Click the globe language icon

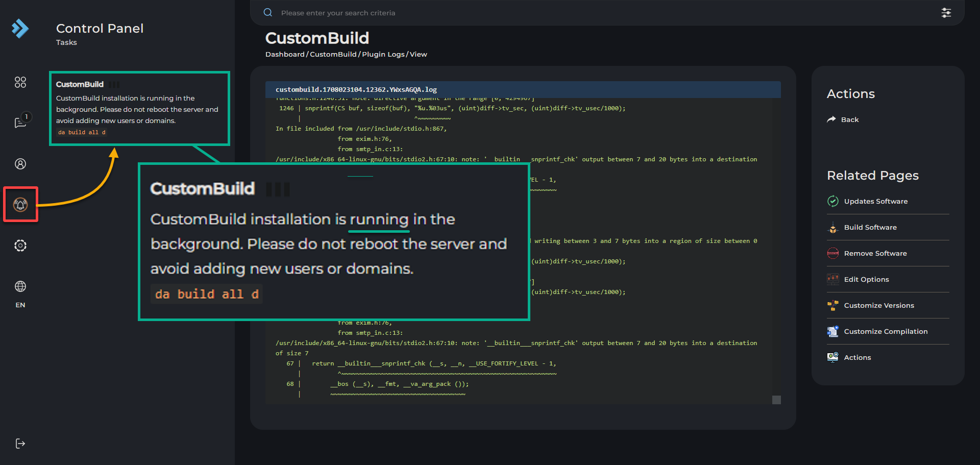pyautogui.click(x=20, y=286)
